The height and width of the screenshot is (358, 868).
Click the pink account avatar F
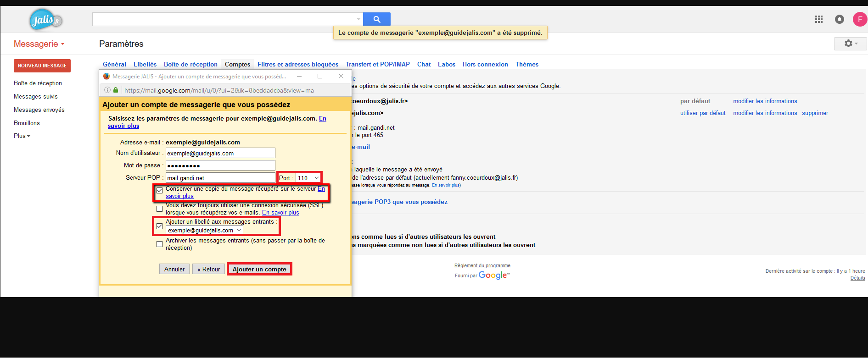[859, 19]
